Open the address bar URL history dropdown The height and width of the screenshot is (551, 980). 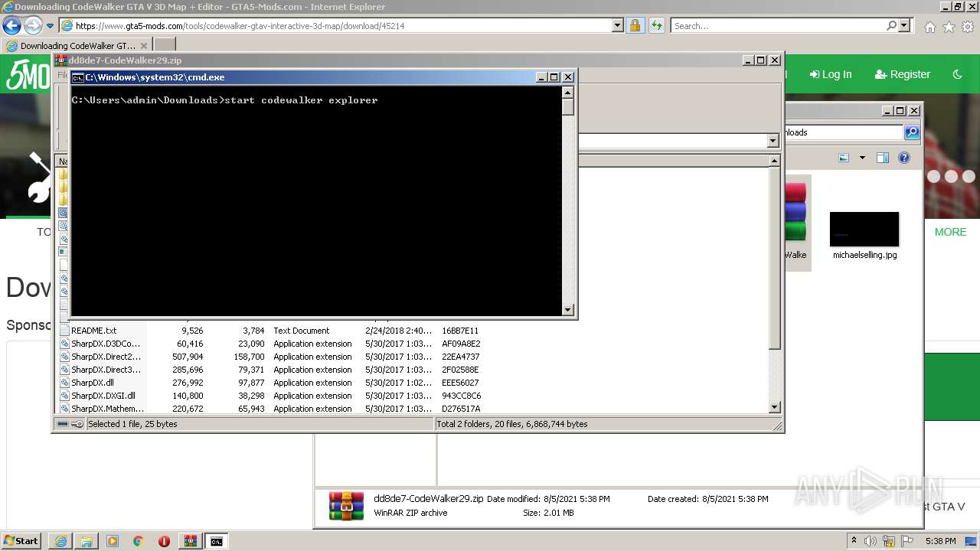click(618, 25)
